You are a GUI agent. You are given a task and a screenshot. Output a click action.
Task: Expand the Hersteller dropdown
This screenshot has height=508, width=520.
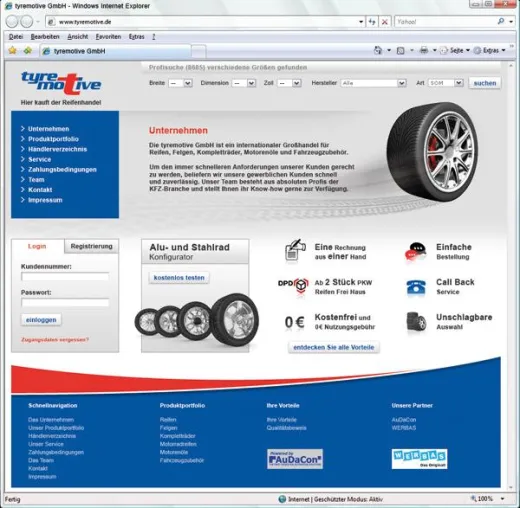click(373, 83)
